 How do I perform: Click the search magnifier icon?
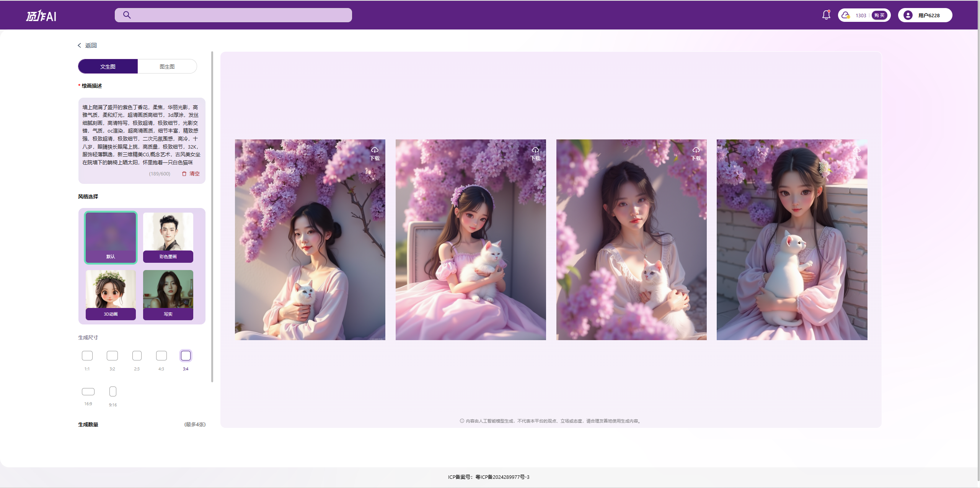point(127,15)
